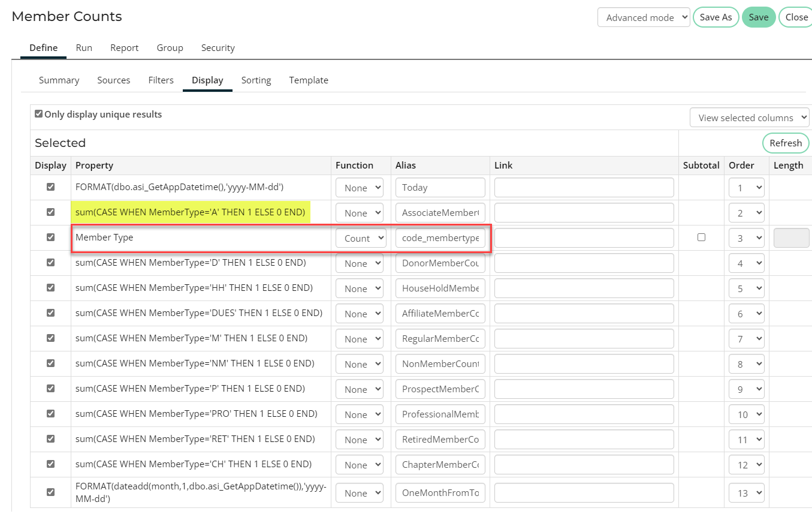Click the Refresh button
Image resolution: width=812 pixels, height=517 pixels.
coord(785,143)
